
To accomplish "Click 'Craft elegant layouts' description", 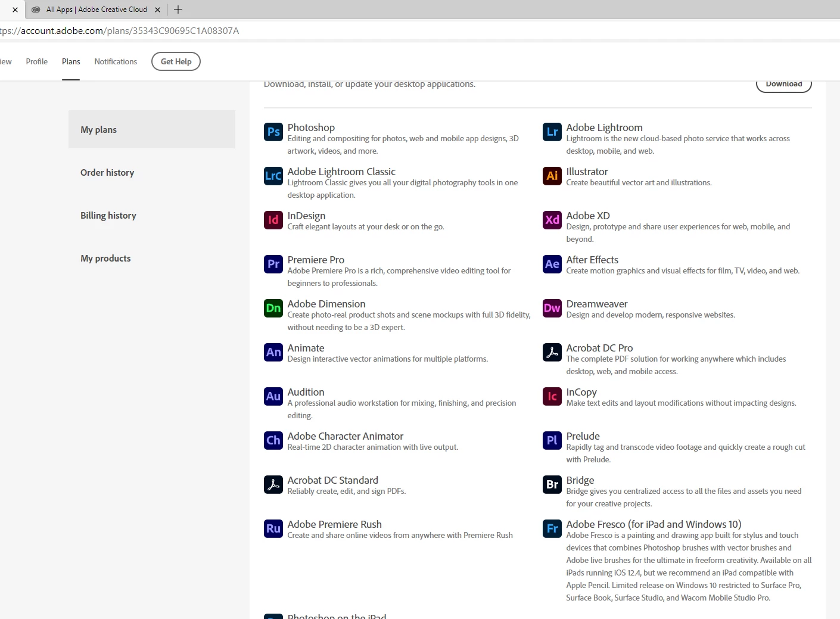I will point(366,227).
